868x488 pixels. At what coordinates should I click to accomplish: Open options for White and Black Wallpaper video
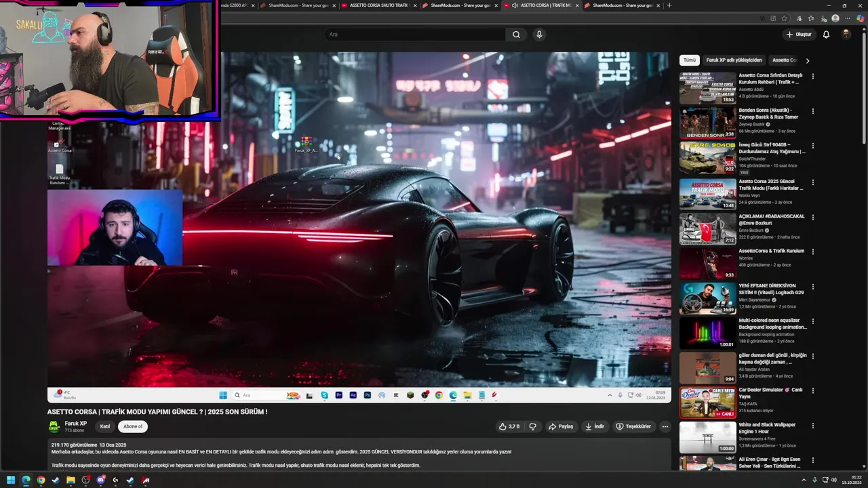click(x=813, y=426)
